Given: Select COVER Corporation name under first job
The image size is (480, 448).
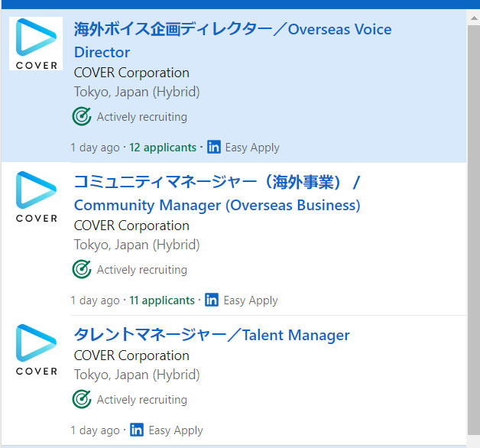Looking at the screenshot, I should click(x=131, y=73).
